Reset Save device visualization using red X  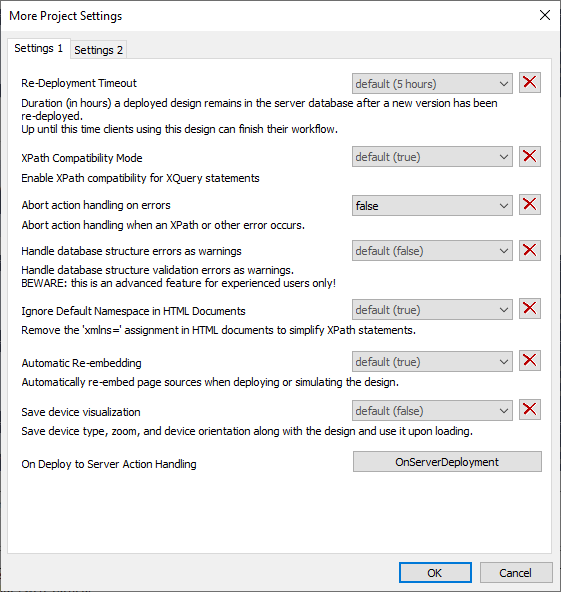click(530, 410)
